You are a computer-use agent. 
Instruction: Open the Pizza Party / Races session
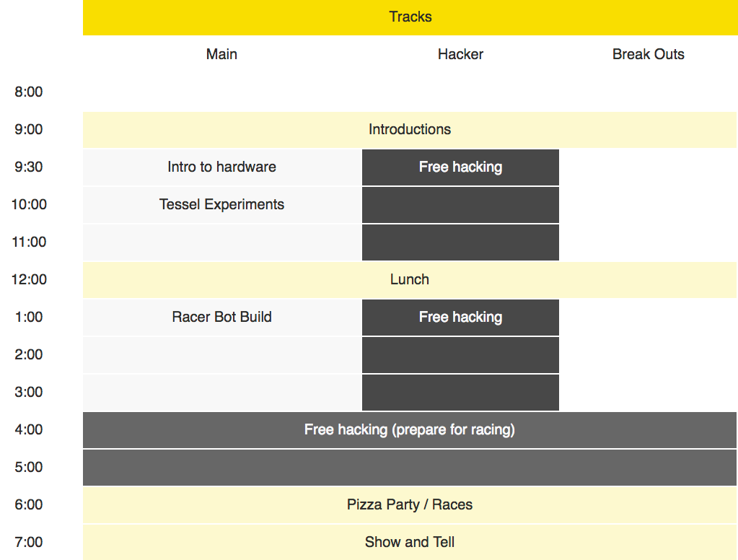pyautogui.click(x=410, y=505)
